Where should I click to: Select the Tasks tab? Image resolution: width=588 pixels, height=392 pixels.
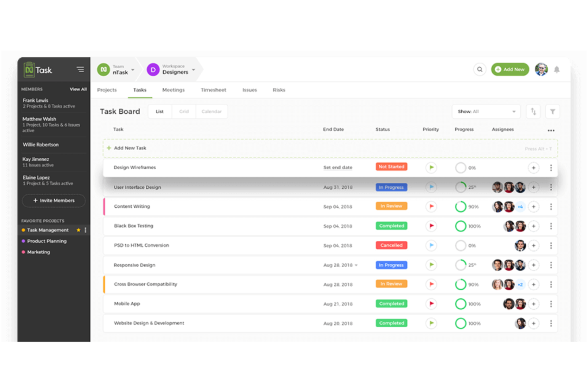(x=140, y=90)
